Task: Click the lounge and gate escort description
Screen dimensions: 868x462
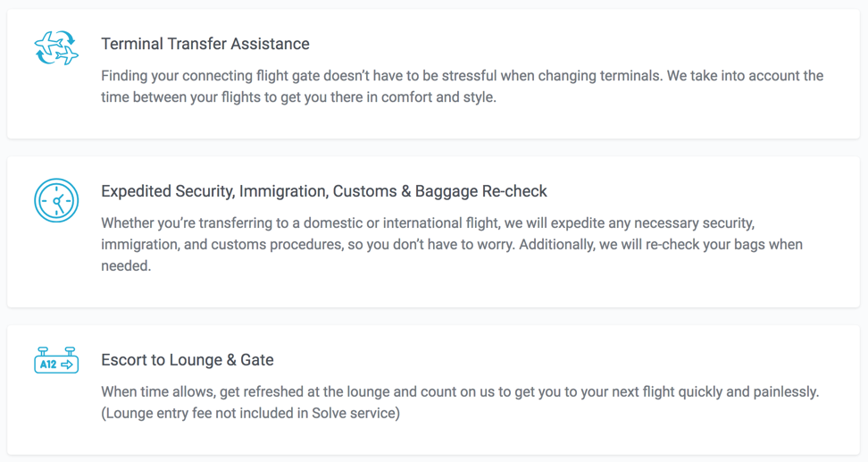Action: coord(460,391)
